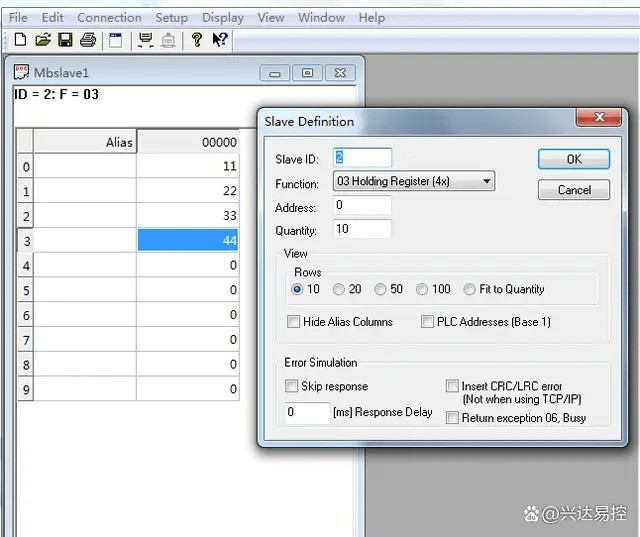
Task: Select the highlighted cell with value 44
Action: [x=188, y=240]
